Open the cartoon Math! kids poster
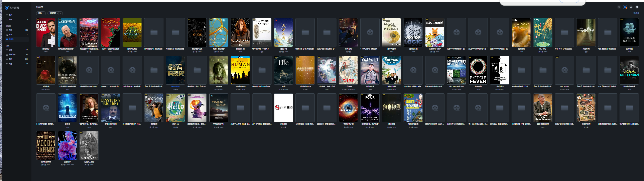Image resolution: width=644 pixels, height=181 pixels. [435, 32]
